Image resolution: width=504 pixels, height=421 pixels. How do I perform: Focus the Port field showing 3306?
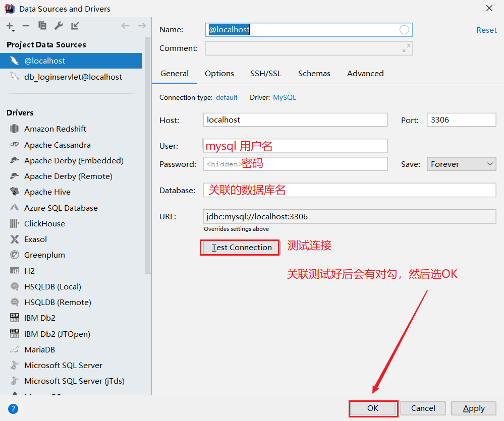coord(461,120)
